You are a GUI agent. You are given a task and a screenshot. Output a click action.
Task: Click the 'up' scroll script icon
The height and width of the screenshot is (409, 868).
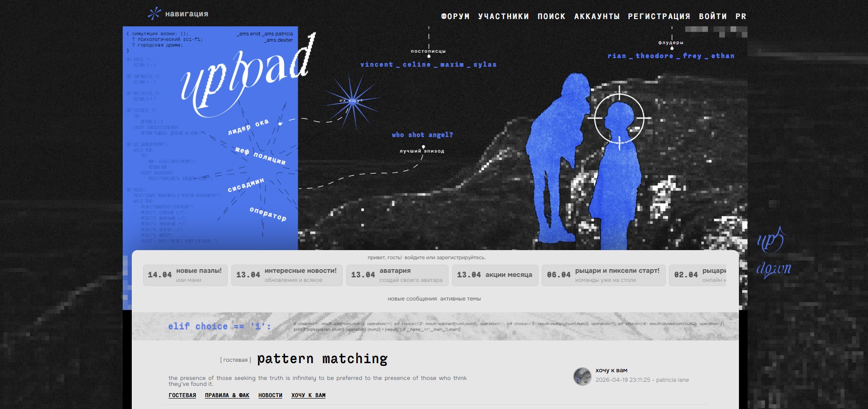(770, 240)
